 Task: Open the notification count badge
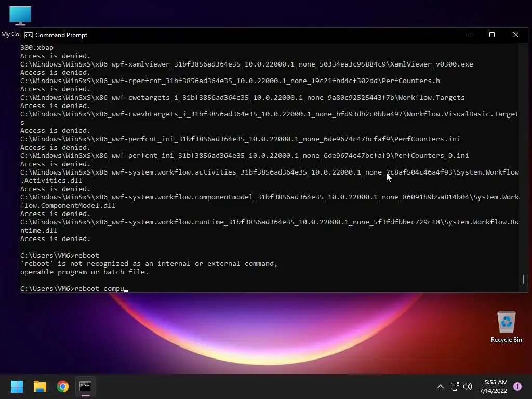517,387
